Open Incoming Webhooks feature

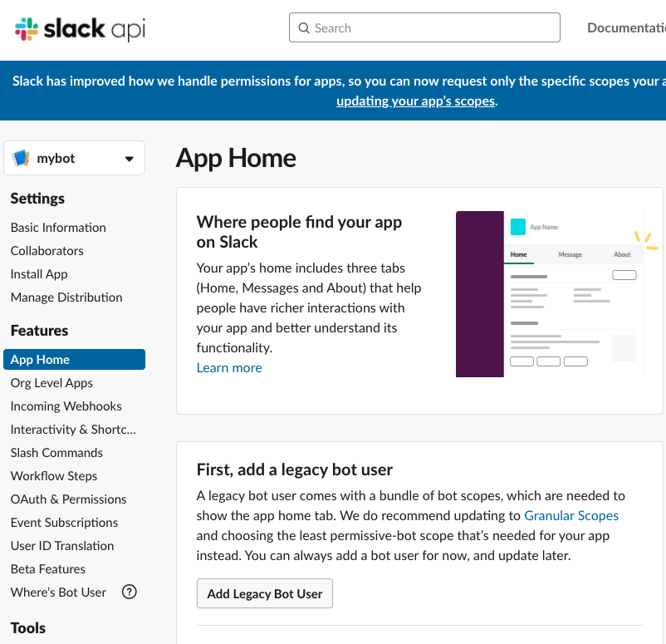click(x=66, y=406)
